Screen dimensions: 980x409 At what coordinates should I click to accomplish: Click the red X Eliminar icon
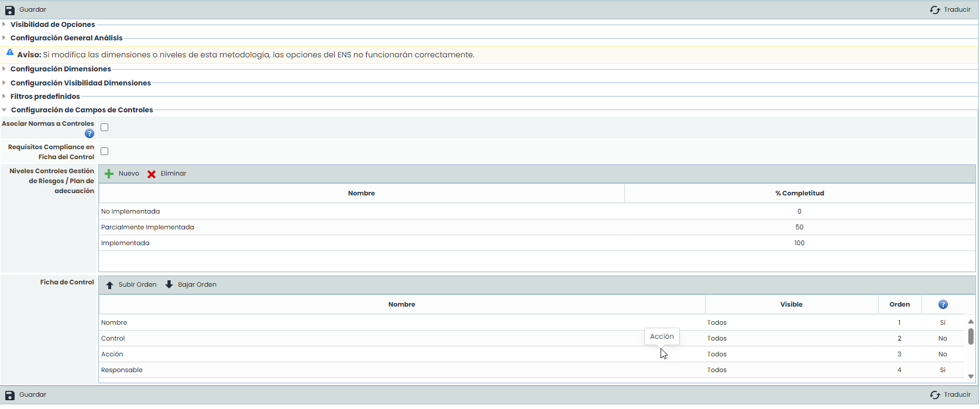coord(152,174)
